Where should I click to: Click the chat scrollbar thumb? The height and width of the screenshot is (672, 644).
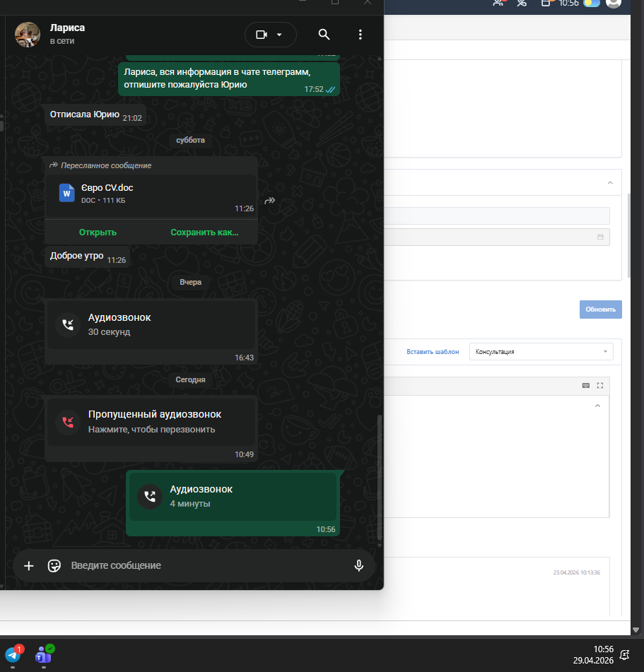(x=380, y=477)
